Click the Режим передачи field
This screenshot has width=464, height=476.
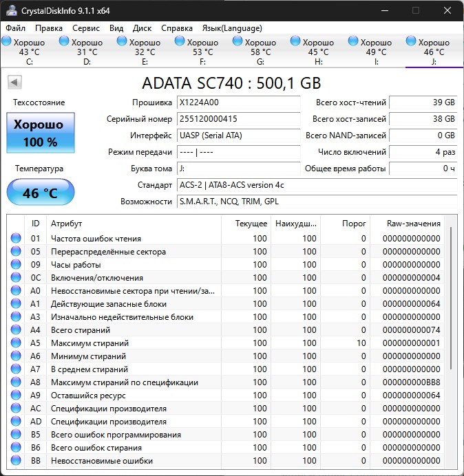238,152
